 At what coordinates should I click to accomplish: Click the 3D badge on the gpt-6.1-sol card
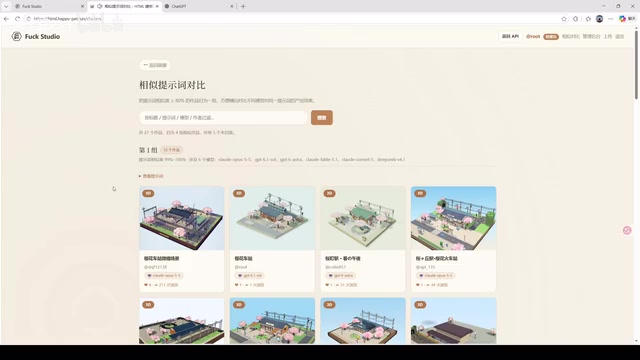click(x=239, y=193)
